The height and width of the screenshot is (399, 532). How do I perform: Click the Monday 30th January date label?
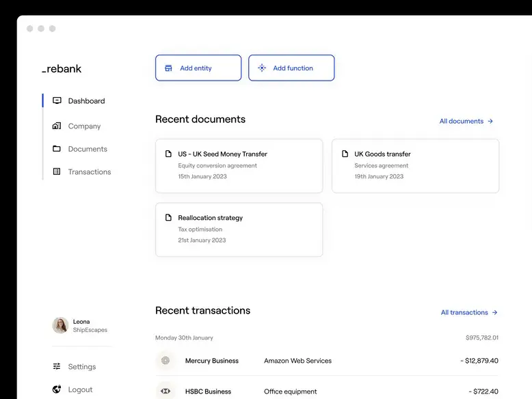(x=184, y=338)
